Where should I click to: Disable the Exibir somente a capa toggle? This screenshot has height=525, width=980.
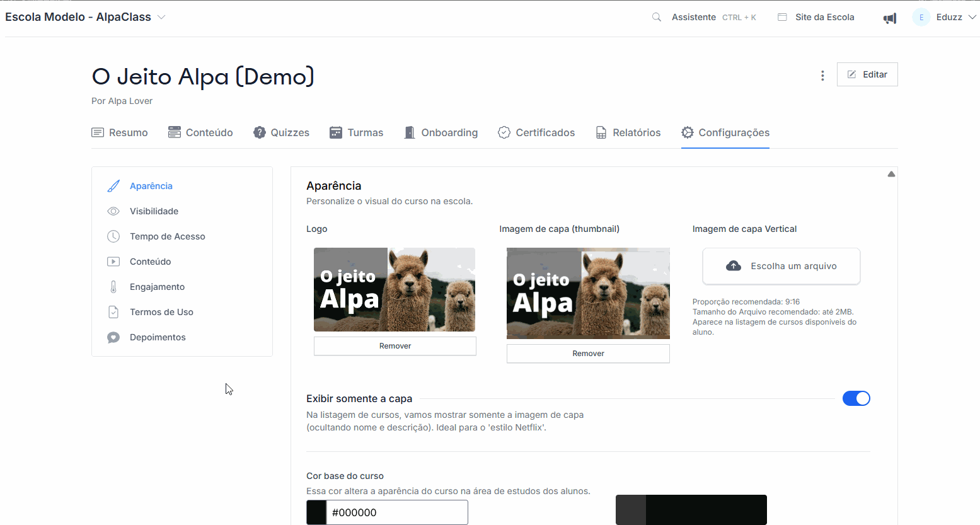point(856,398)
